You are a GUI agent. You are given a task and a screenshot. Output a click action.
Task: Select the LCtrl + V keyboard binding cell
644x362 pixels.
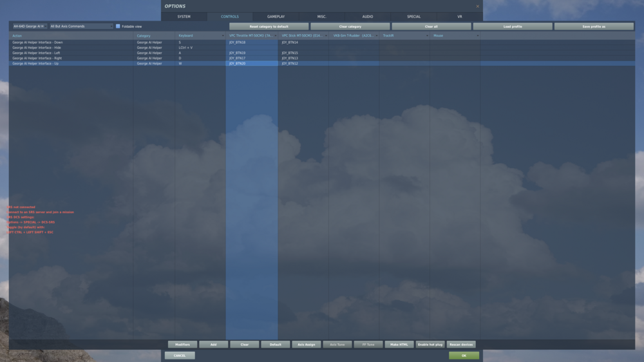point(200,48)
